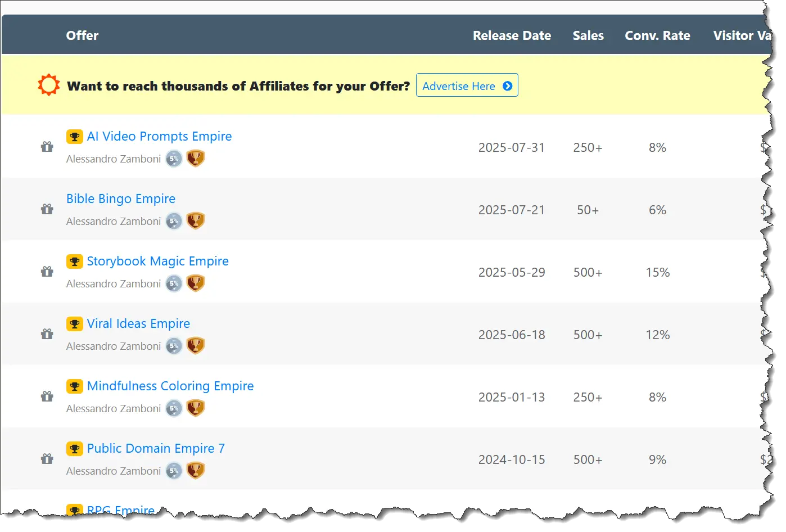Sort by the Conv. Rate column header

click(x=657, y=35)
